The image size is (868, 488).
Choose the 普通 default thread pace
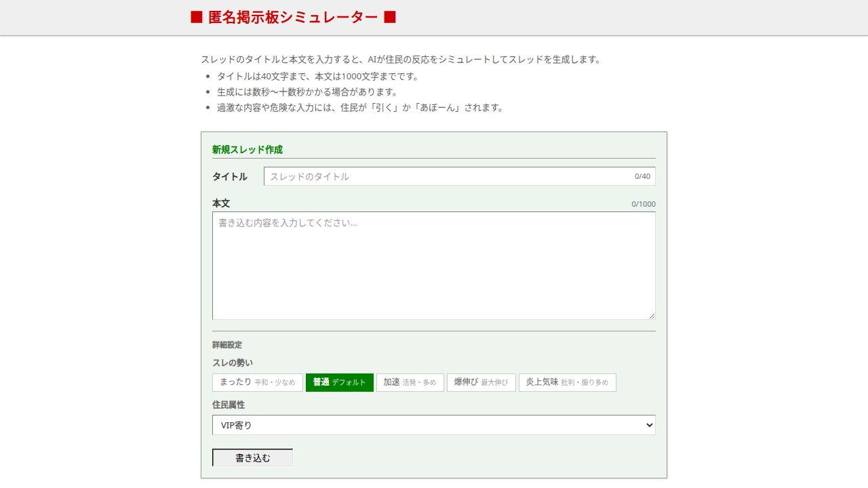click(340, 382)
